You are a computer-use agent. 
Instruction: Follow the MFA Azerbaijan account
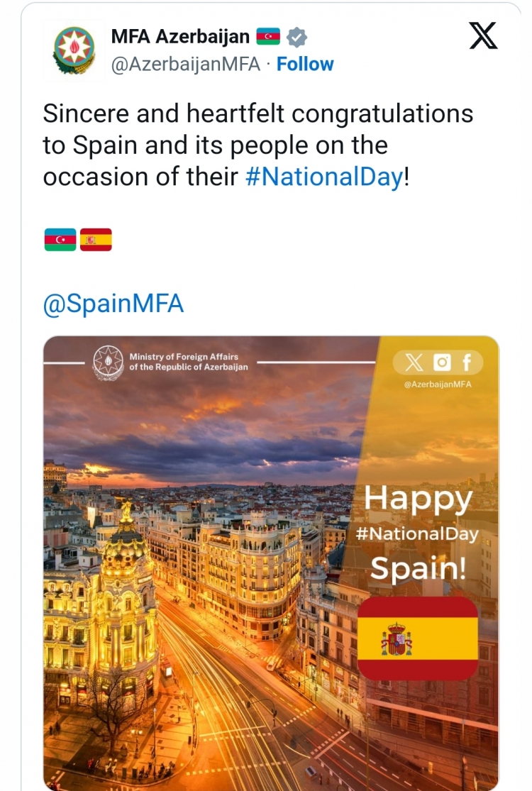point(305,64)
